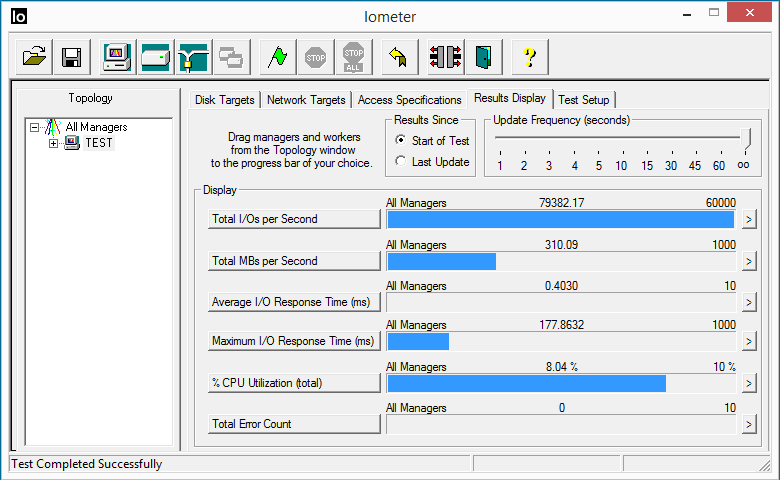Click the 79382.17 IOPS value
Image resolution: width=780 pixels, height=480 pixels.
pyautogui.click(x=561, y=203)
